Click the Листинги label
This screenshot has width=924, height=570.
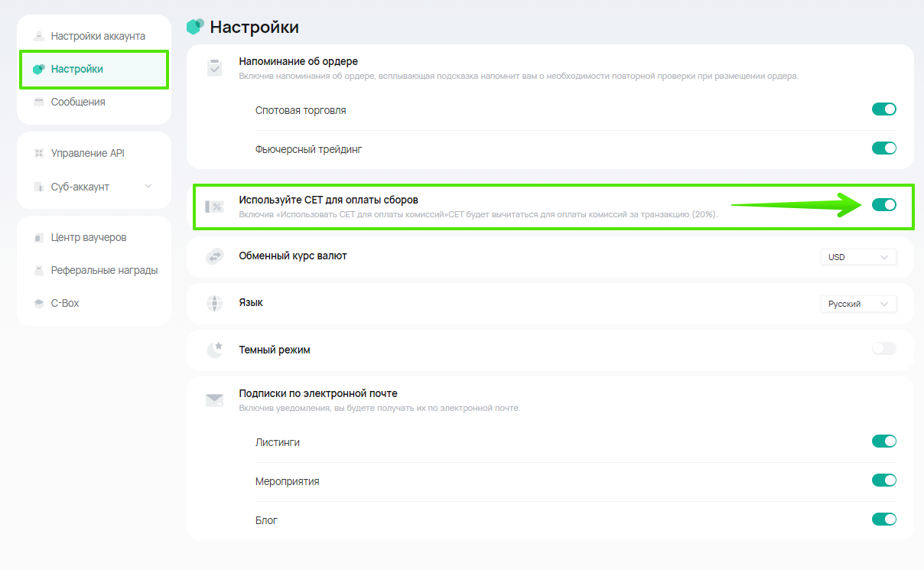click(278, 442)
